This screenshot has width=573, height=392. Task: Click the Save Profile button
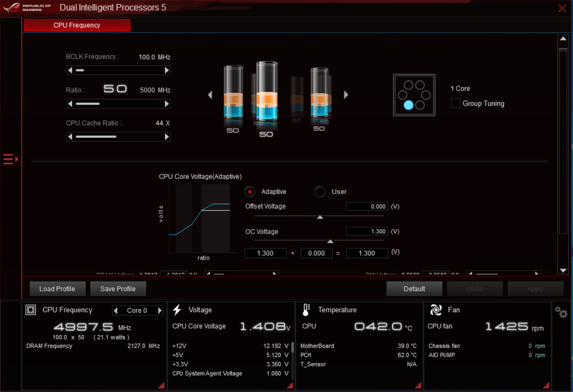point(118,289)
